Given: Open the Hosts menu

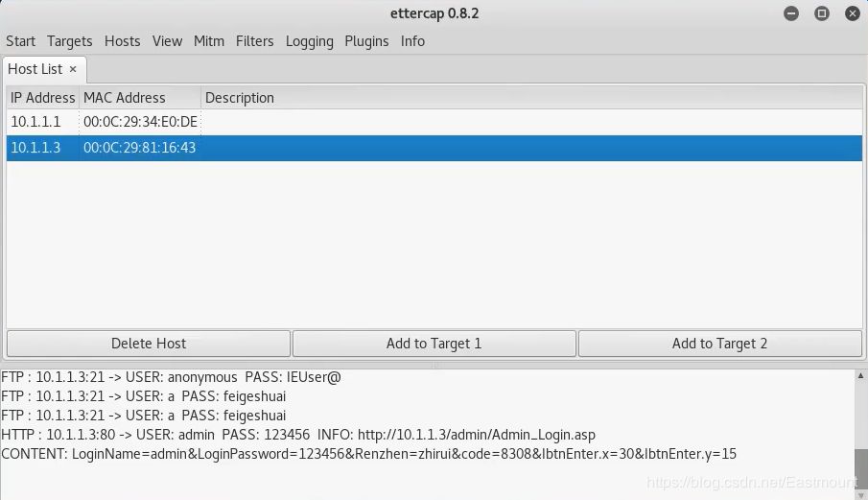Looking at the screenshot, I should 122,41.
